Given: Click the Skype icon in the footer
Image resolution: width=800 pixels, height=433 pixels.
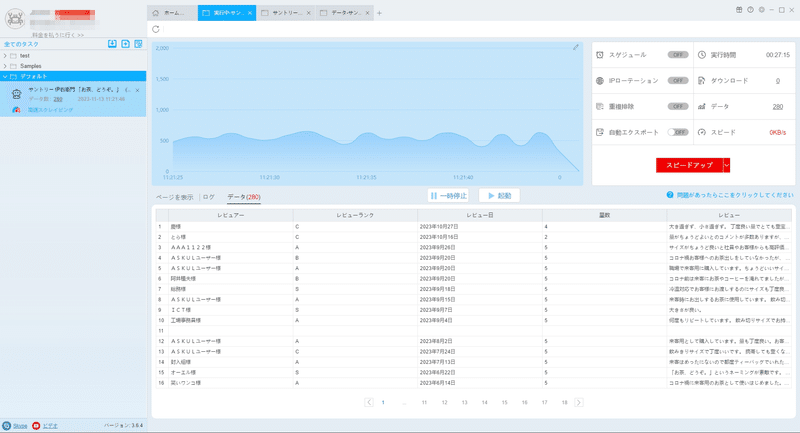Looking at the screenshot, I should [x=7, y=425].
